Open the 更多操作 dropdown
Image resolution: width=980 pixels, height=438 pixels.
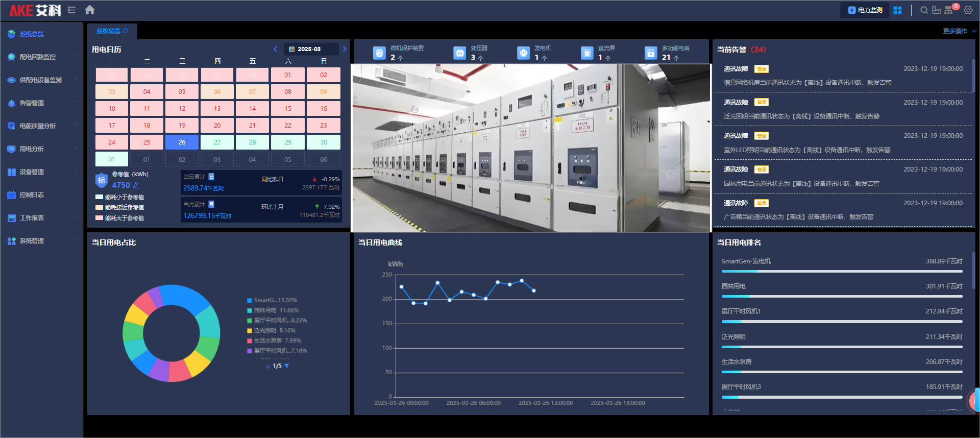tap(959, 31)
